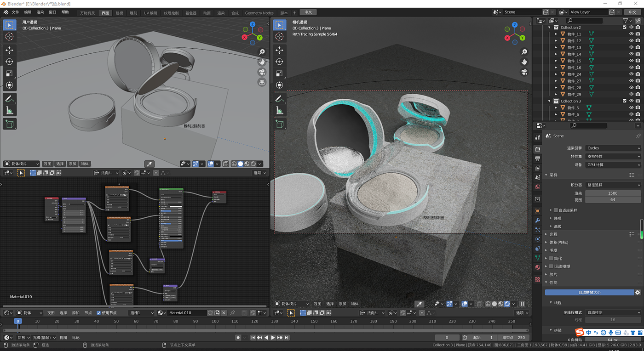Click the 自动拼贴大小 button
The width and height of the screenshot is (644, 351).
[589, 292]
